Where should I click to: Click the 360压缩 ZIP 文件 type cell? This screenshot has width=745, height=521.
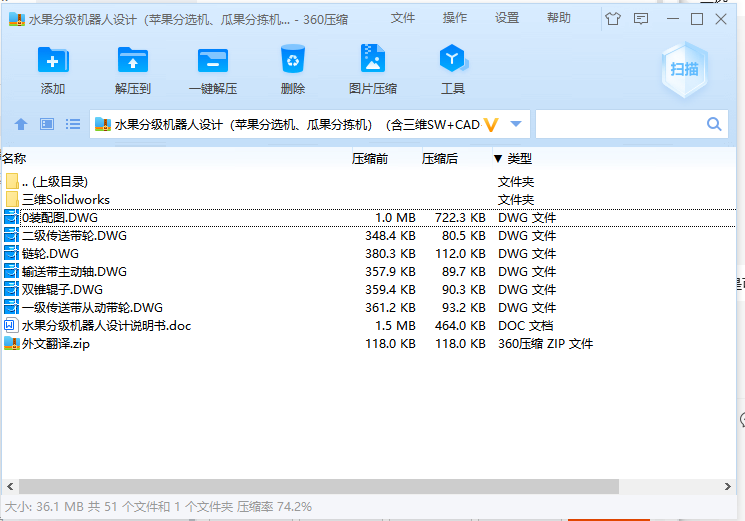click(x=545, y=344)
